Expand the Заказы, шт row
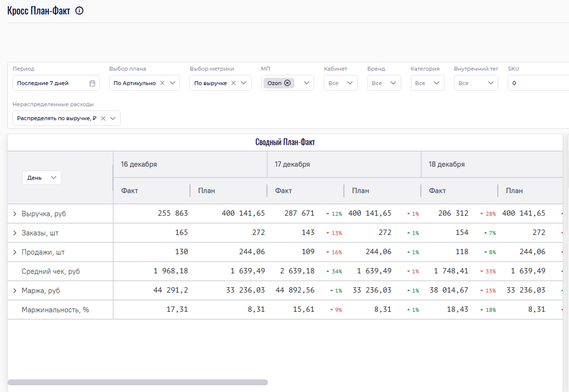 15,233
